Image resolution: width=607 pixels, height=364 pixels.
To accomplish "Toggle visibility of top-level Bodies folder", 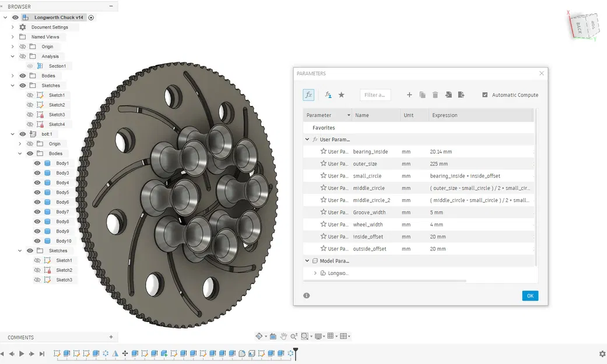I will 23,76.
